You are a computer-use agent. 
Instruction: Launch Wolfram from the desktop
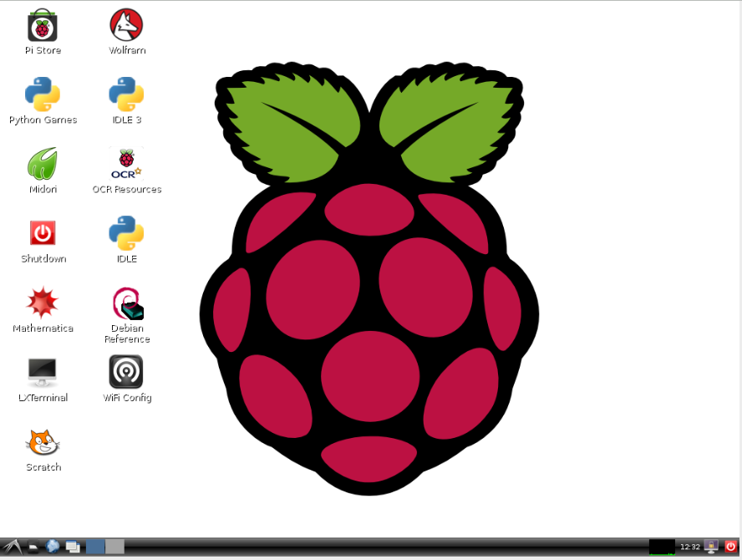(126, 25)
